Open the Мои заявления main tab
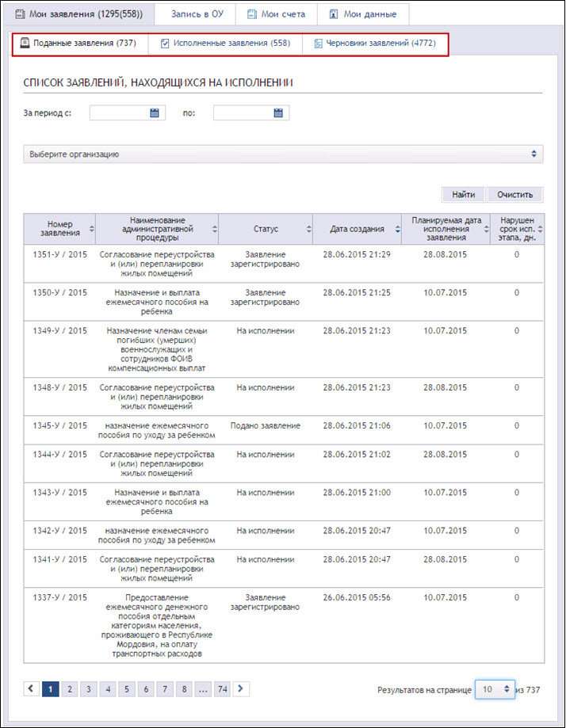 pyautogui.click(x=78, y=14)
